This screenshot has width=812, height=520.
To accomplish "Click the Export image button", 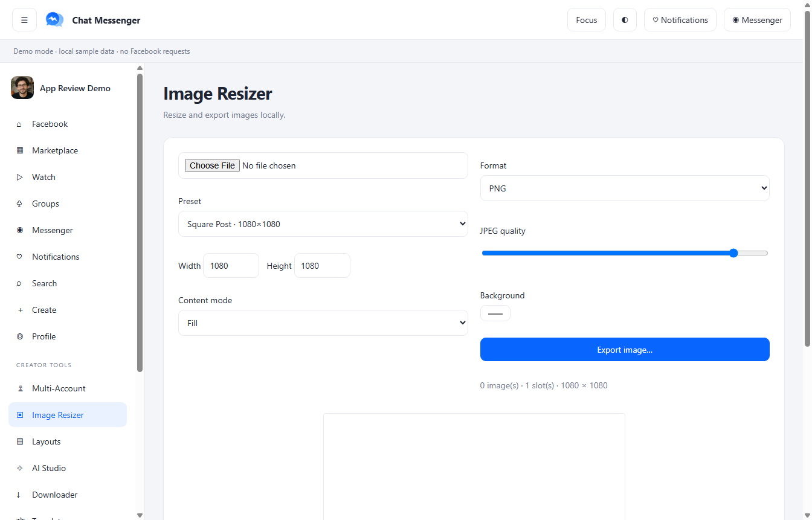I will coord(625,350).
